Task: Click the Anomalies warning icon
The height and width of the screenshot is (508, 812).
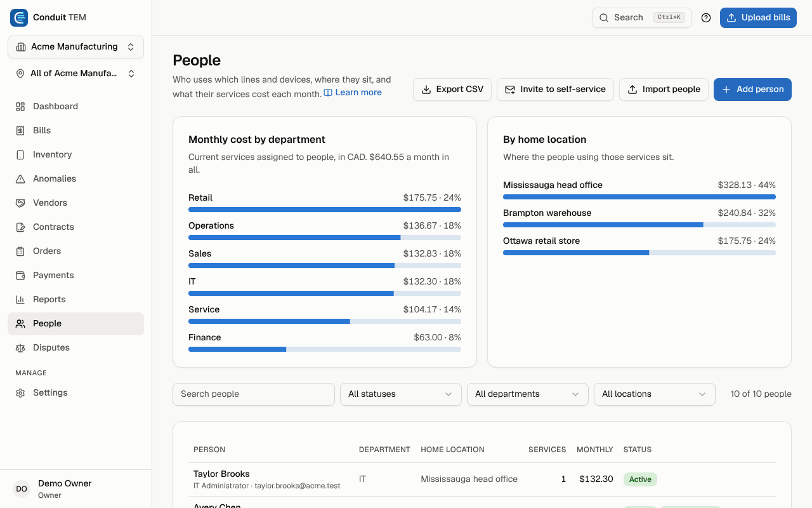Action: tap(20, 179)
